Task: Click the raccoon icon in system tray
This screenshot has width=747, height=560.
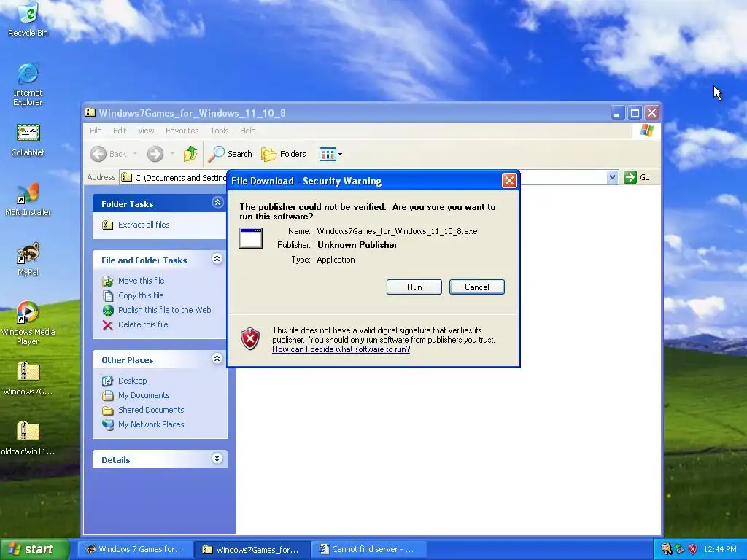Action: pyautogui.click(x=666, y=550)
